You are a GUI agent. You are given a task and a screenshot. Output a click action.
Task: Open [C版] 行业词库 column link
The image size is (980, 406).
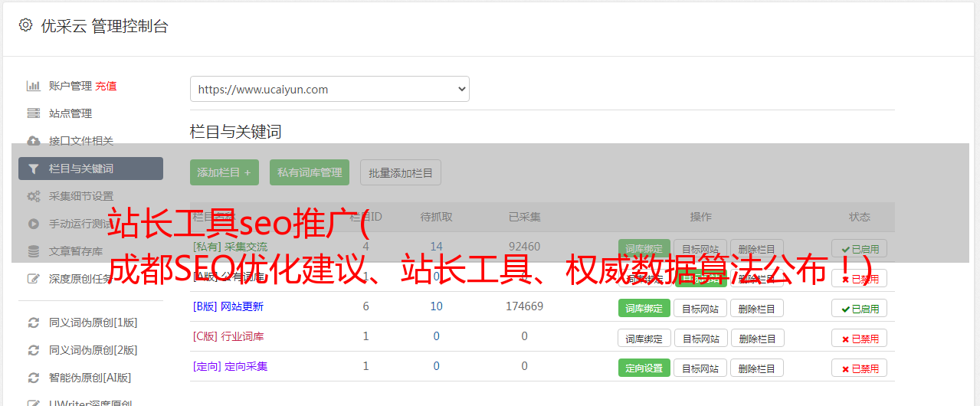point(228,336)
